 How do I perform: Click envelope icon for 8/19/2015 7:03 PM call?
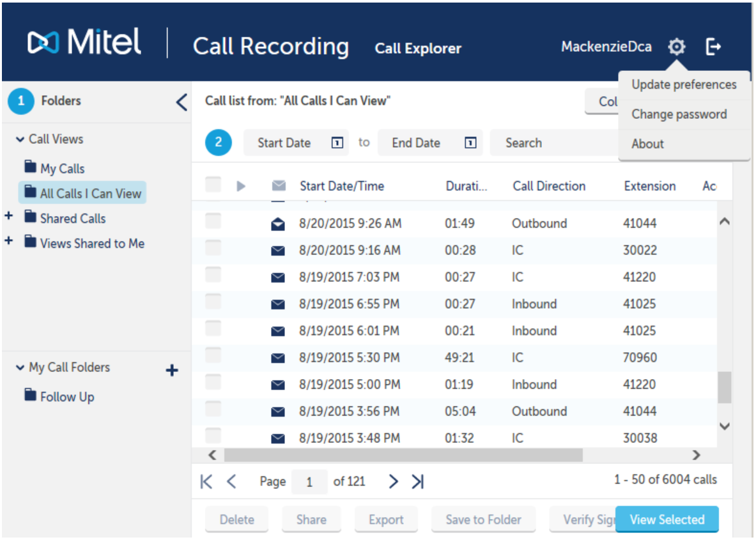pos(278,277)
